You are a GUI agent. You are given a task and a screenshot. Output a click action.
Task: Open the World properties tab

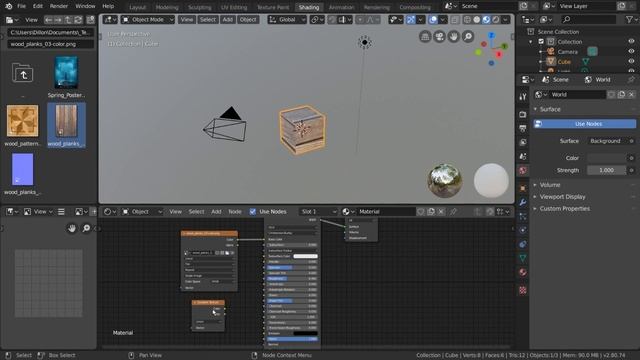point(523,171)
